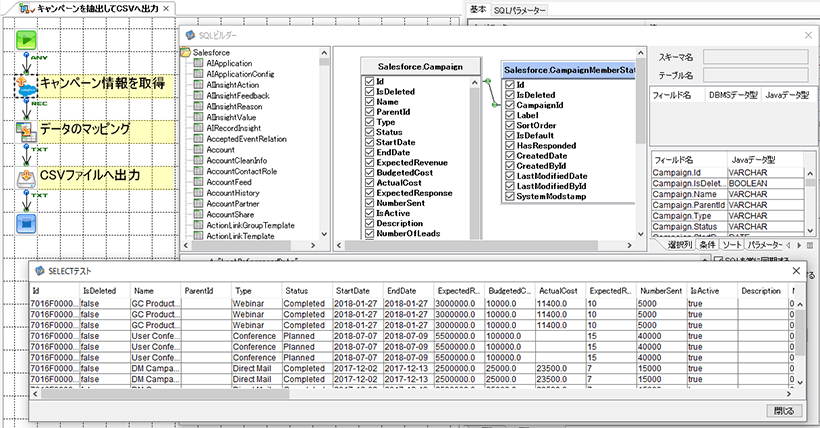Click the Salesforce.Campaign table header
This screenshot has width=820, height=428.
pos(420,67)
